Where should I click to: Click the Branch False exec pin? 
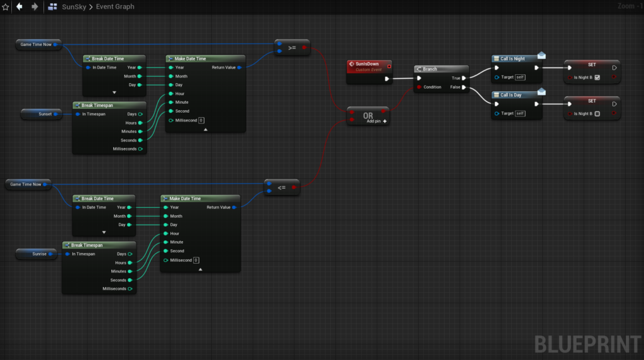[x=464, y=87]
